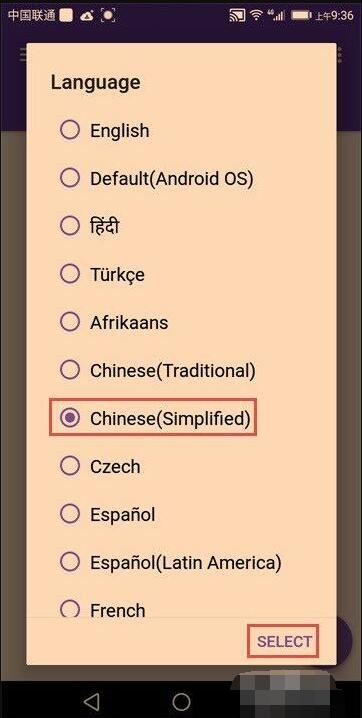Pick French from the language list
This screenshot has height=718, width=362.
tap(70, 609)
